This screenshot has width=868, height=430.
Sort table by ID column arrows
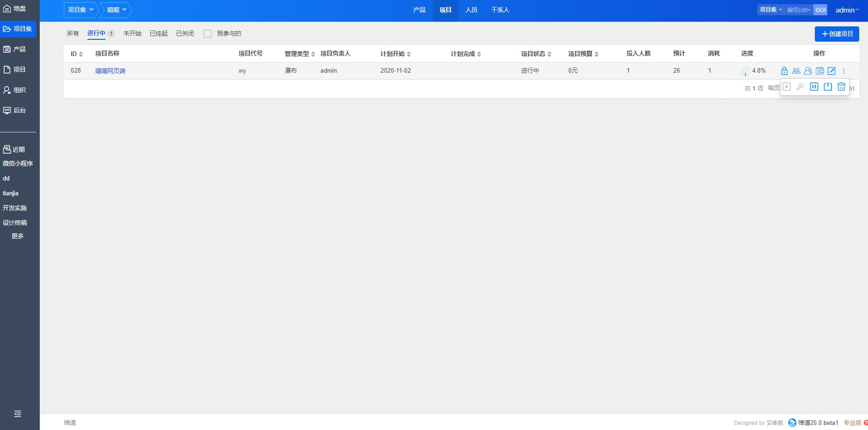(81, 54)
